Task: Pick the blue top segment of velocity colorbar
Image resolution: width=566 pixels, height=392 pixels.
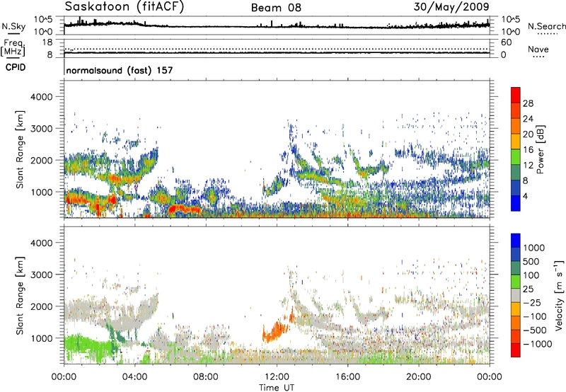Action: coord(516,241)
